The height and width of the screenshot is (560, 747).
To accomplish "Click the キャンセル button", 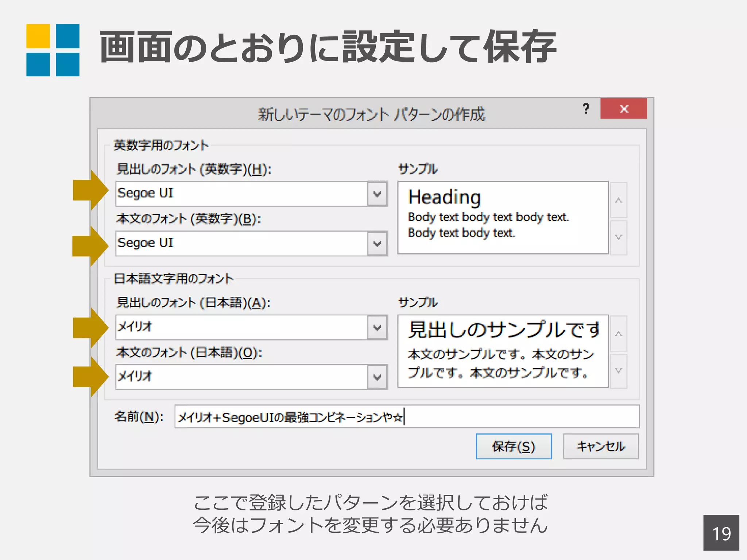I will pyautogui.click(x=601, y=446).
